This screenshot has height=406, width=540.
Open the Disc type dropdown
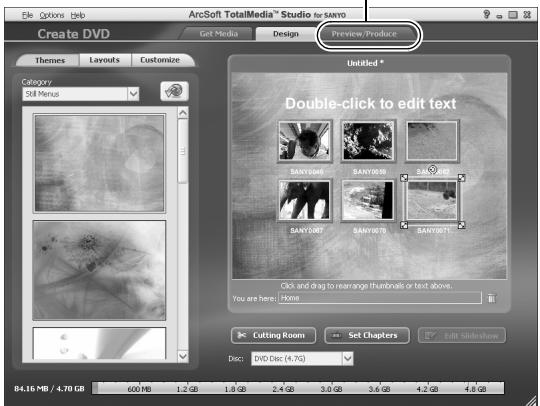tap(302, 358)
